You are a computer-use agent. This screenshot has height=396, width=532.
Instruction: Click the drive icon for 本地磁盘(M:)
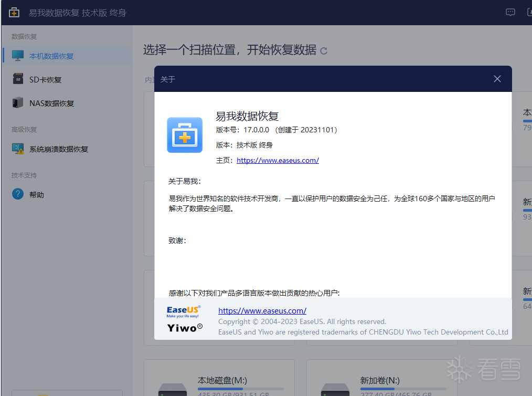coord(173,390)
